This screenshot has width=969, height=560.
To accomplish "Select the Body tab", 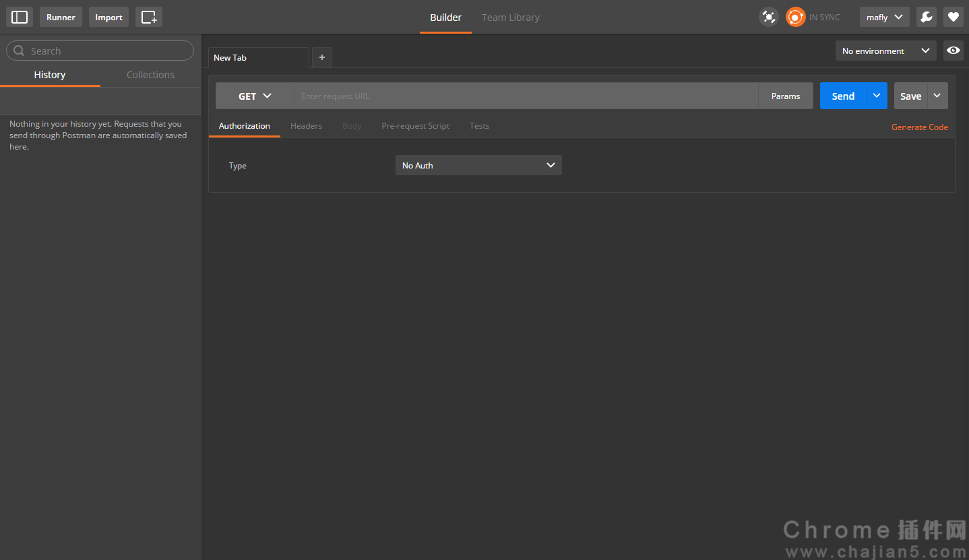I will coord(352,126).
